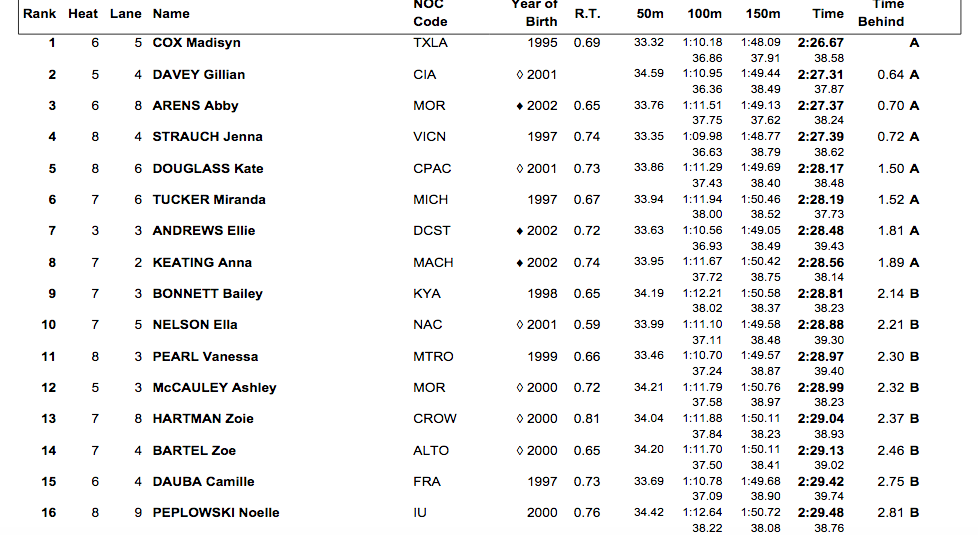
Task: Click the FRA code for DAUBA Camille
Action: pyautogui.click(x=425, y=482)
